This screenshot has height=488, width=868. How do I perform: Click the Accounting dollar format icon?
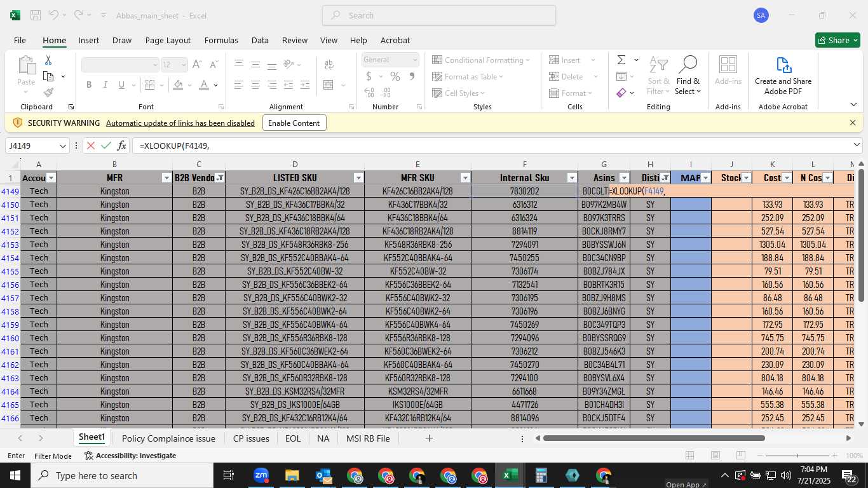369,76
